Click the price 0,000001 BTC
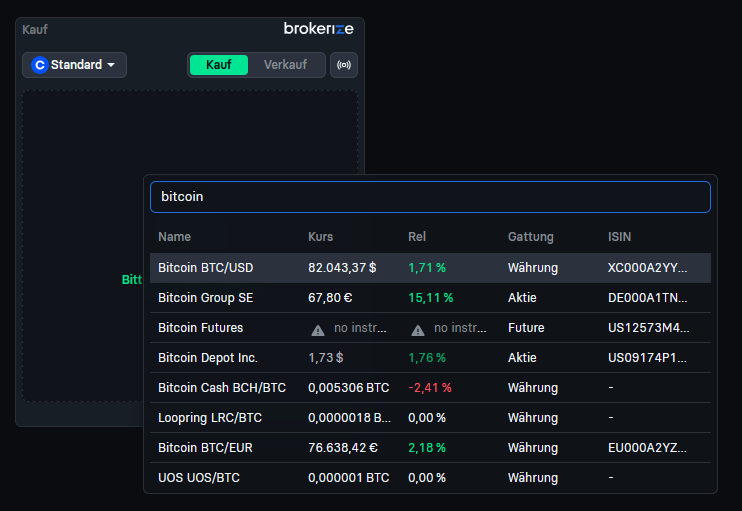Screen dimensions: 742x511 click(x=348, y=478)
